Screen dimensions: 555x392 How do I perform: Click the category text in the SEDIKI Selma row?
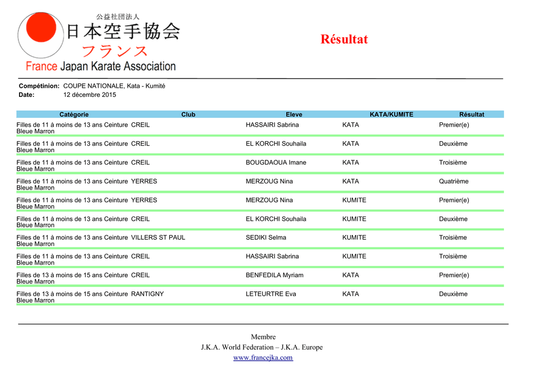click(x=72, y=241)
